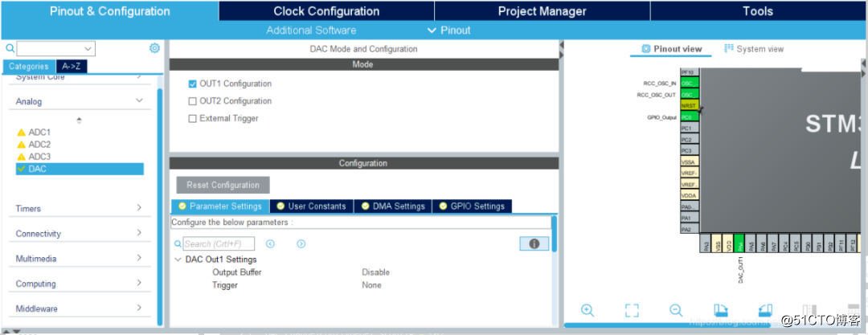Viewport: 868px width, 335px height.
Task: Switch to GPIO Settings tab
Action: (473, 206)
